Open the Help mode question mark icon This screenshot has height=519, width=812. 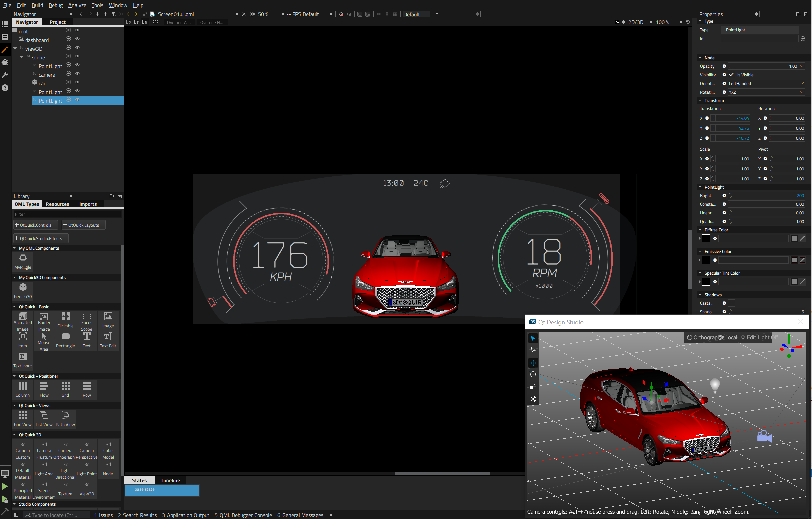(5, 88)
